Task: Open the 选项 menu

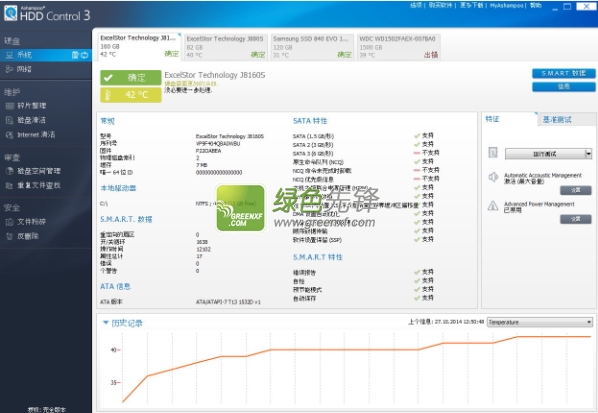Action: [415, 5]
